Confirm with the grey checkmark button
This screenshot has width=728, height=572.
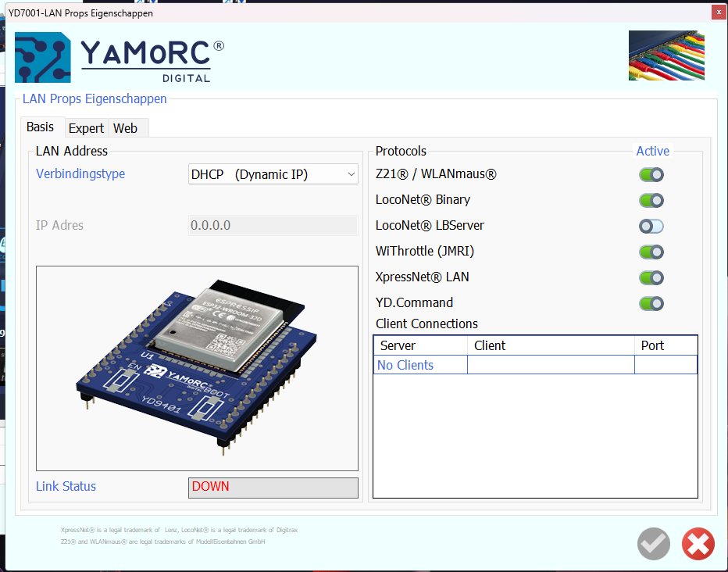coord(654,544)
